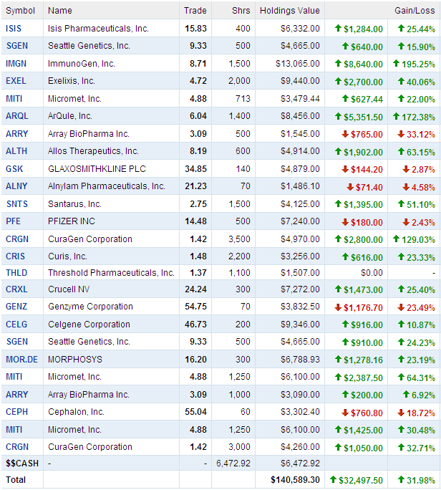The height and width of the screenshot is (490, 441).
Task: Open the ISIS ticker symbol link
Action: tap(13, 29)
